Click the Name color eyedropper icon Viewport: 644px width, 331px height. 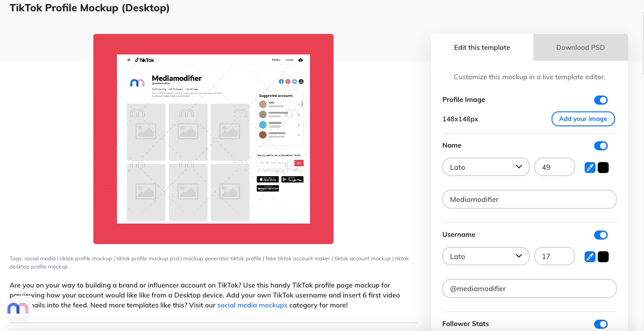coord(590,168)
